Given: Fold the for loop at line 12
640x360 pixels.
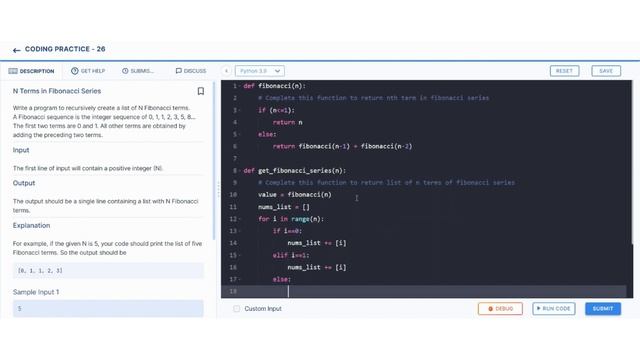Looking at the screenshot, I should [x=240, y=219].
